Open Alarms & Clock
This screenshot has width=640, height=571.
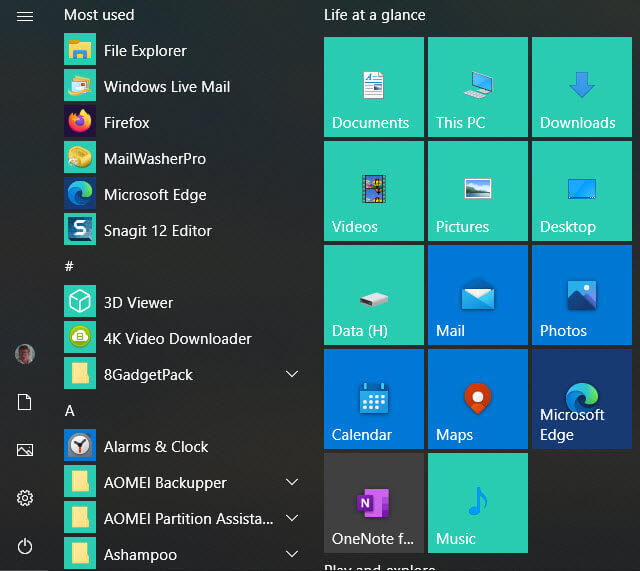(184, 447)
